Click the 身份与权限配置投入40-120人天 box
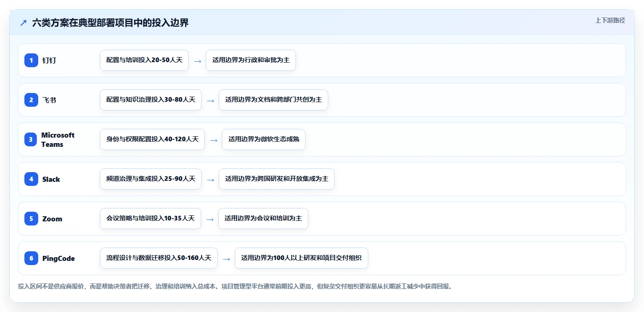 152,139
